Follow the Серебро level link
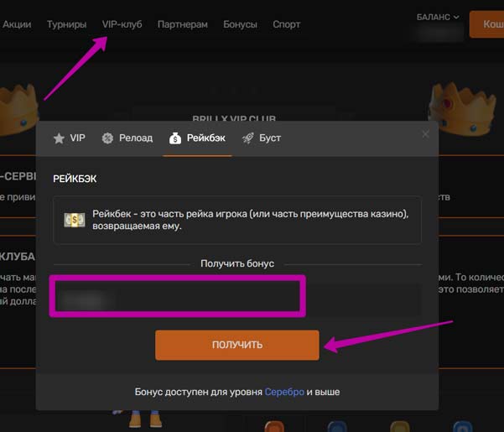Viewport: 504px width, 432px height. pos(284,392)
